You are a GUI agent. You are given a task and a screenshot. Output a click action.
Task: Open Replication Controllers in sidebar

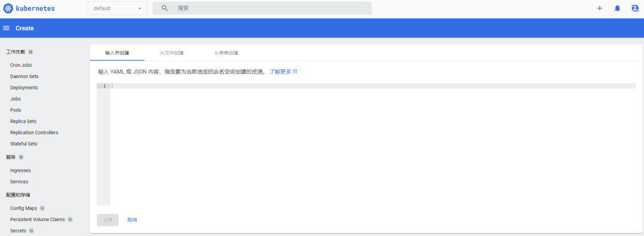click(x=34, y=132)
